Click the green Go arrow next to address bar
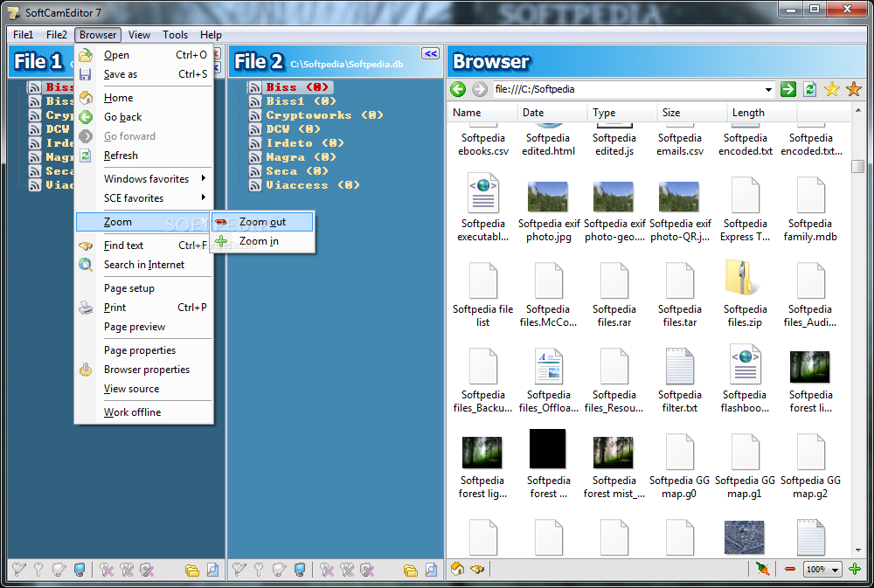The image size is (874, 588). point(788,89)
